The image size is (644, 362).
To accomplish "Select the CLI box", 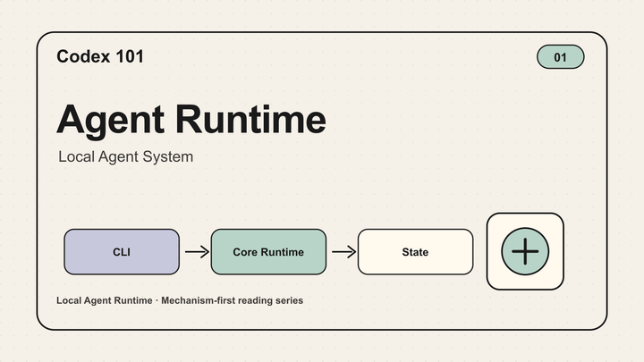I will click(x=122, y=251).
